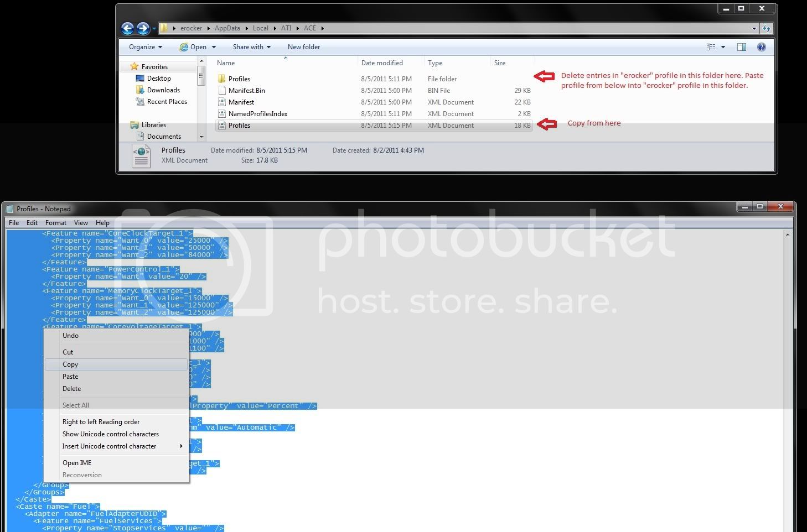807x532 pixels.
Task: Choose Copy from the context menu
Action: (x=116, y=364)
